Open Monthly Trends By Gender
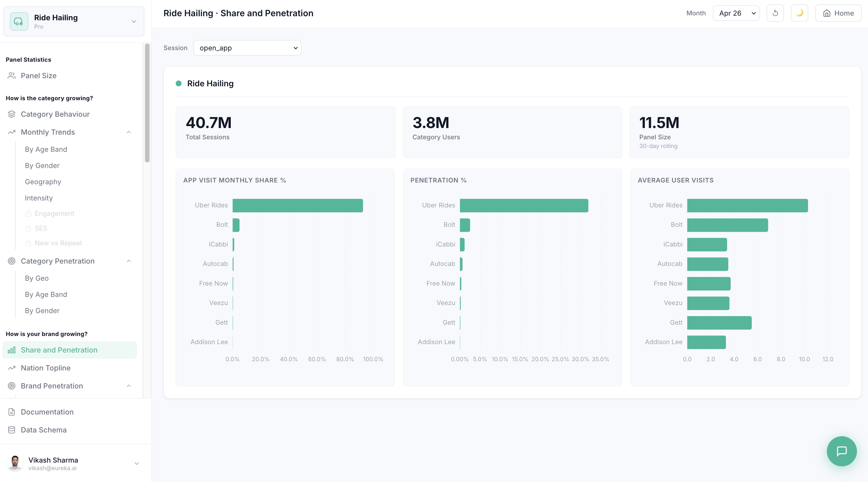Viewport: 868px width, 482px height. [42, 166]
